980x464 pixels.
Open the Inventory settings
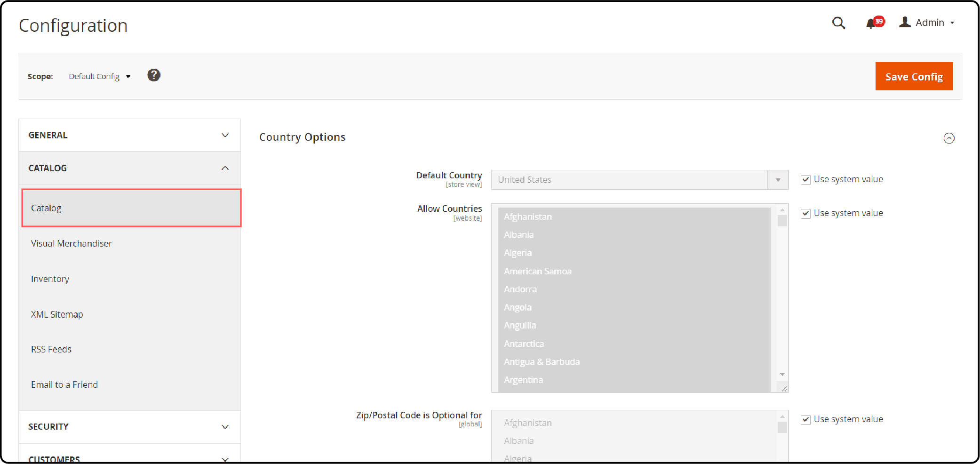(x=50, y=279)
